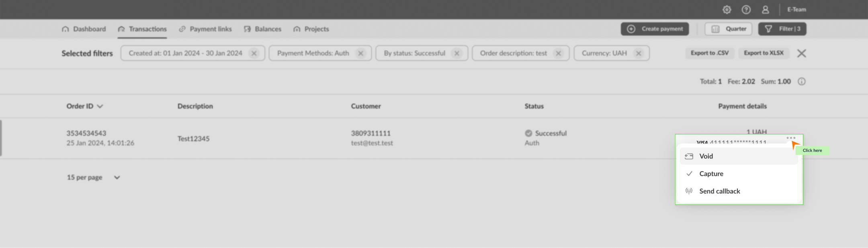
Task: Remove the Created at date filter
Action: coord(254,53)
